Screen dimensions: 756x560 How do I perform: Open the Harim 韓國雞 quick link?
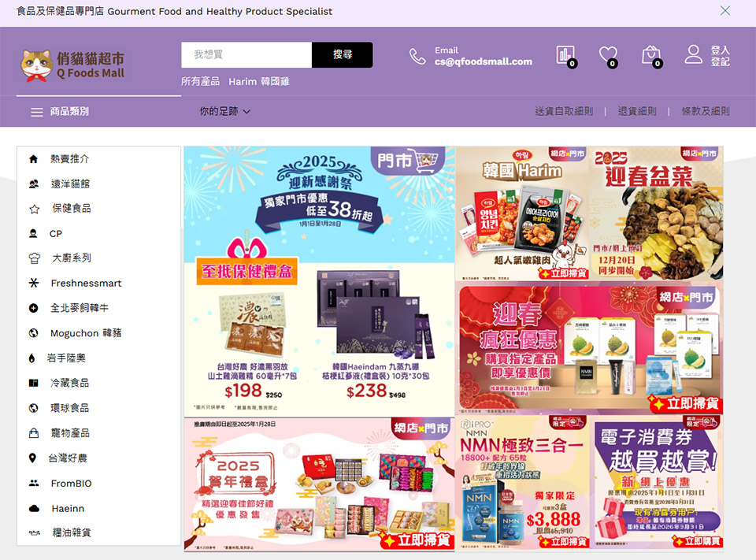(x=259, y=82)
